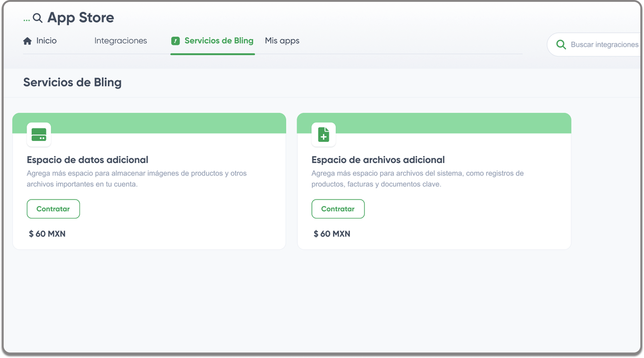Contratar Espacio de archivos adicional
Image resolution: width=644 pixels, height=358 pixels.
pos(338,209)
